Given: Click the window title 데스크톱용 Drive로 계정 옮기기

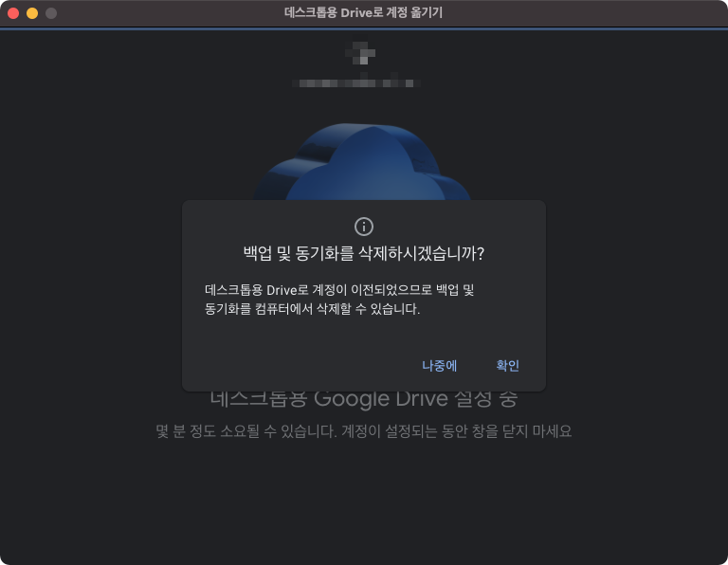Looking at the screenshot, I should 364,12.
